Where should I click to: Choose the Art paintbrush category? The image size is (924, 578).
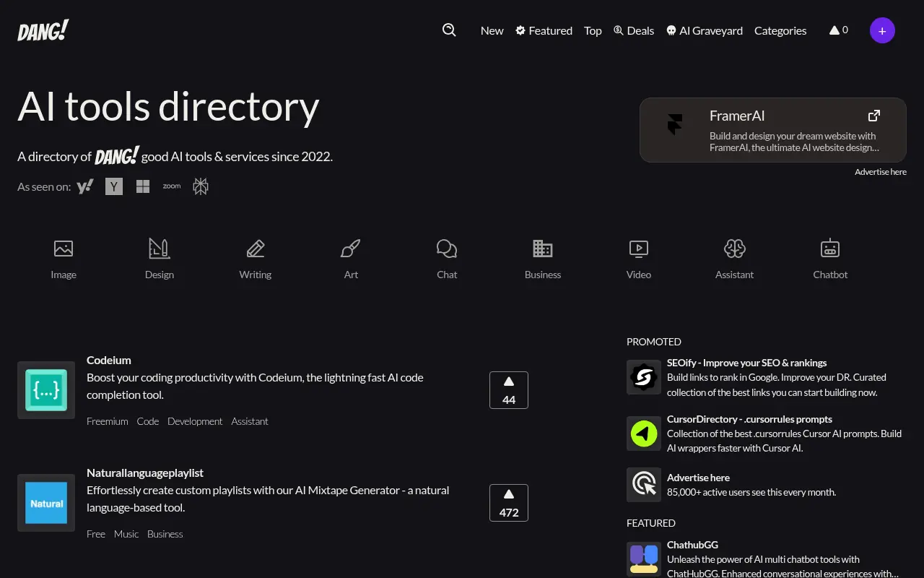coord(351,249)
